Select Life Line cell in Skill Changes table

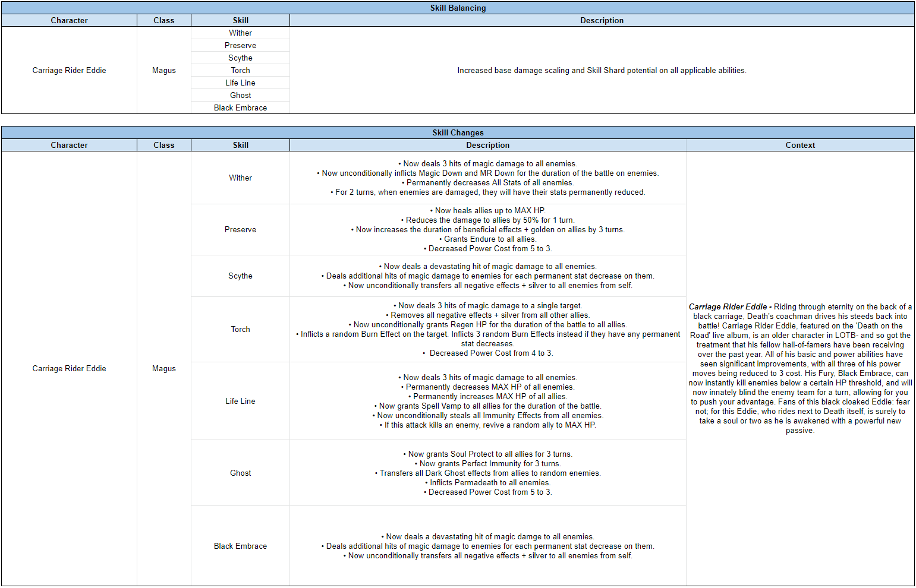pyautogui.click(x=240, y=401)
